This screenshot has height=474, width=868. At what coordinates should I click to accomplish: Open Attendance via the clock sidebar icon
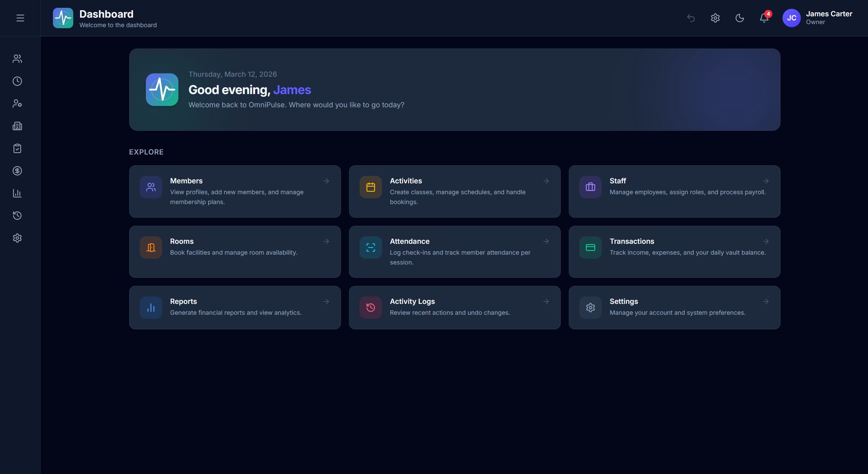[17, 81]
